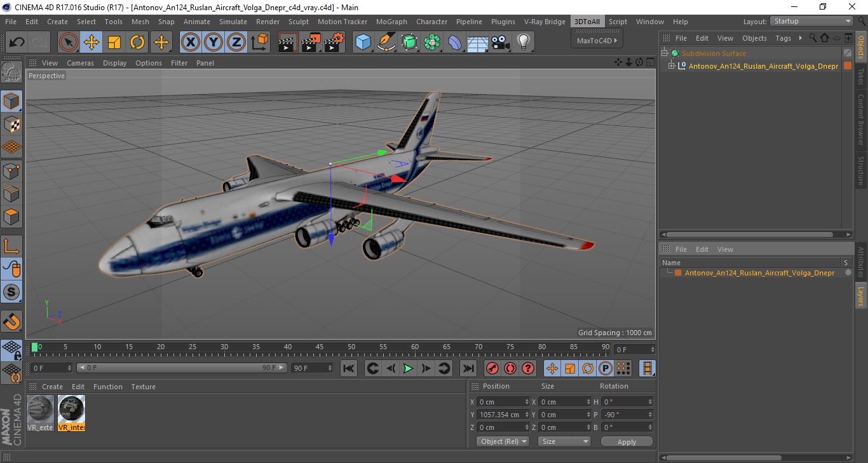Add a Subdivision Surface generator
Screen dimensions: 868x463
pos(409,43)
